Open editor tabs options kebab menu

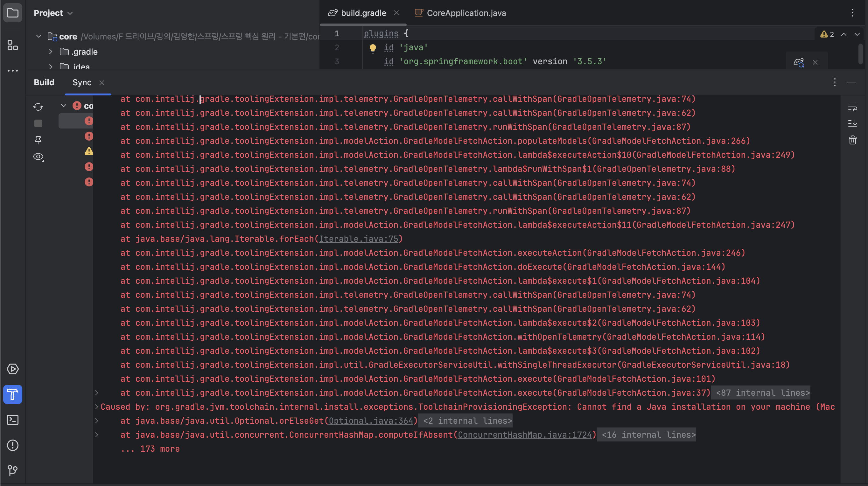pyautogui.click(x=853, y=13)
